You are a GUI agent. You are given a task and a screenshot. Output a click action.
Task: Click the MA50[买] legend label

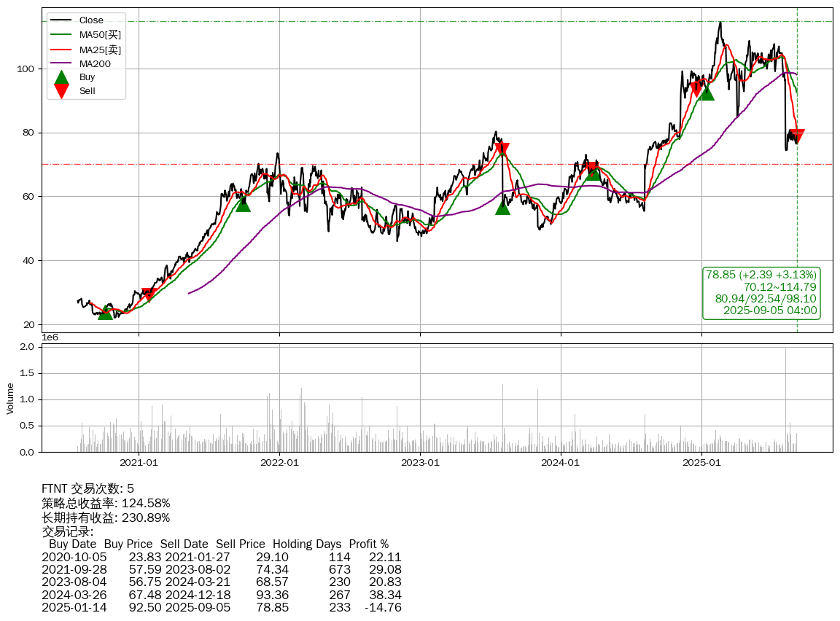[100, 34]
